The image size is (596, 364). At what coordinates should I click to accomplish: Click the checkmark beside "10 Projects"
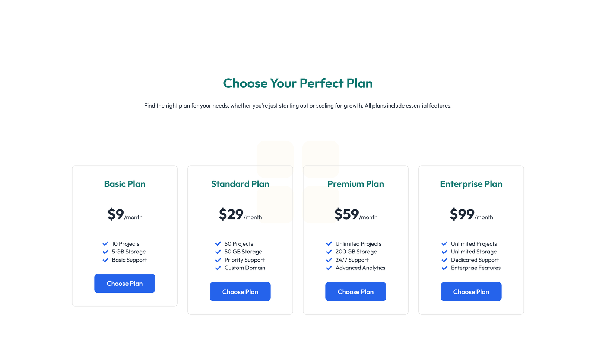point(105,244)
